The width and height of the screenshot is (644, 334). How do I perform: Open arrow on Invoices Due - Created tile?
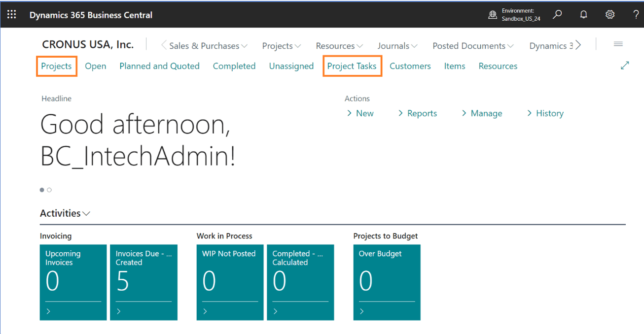(x=119, y=311)
